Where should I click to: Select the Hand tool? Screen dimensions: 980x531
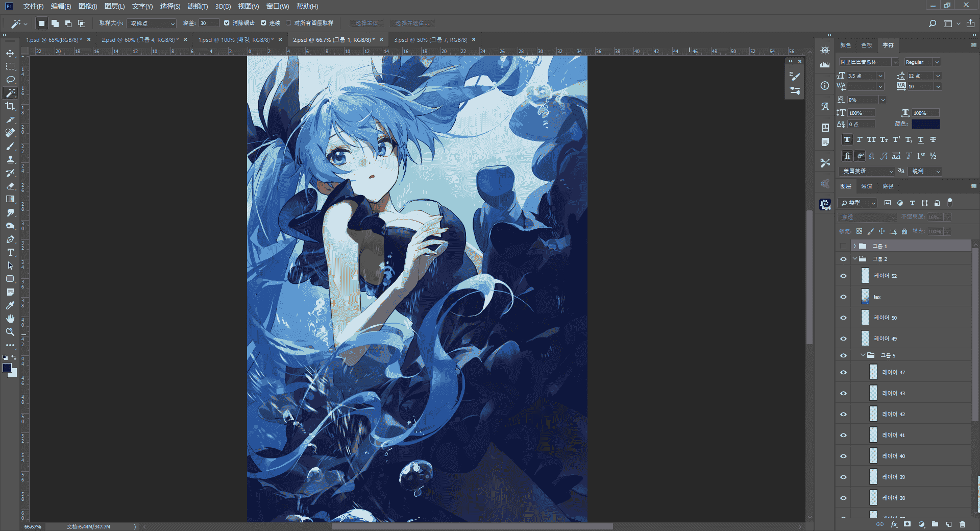pos(10,319)
